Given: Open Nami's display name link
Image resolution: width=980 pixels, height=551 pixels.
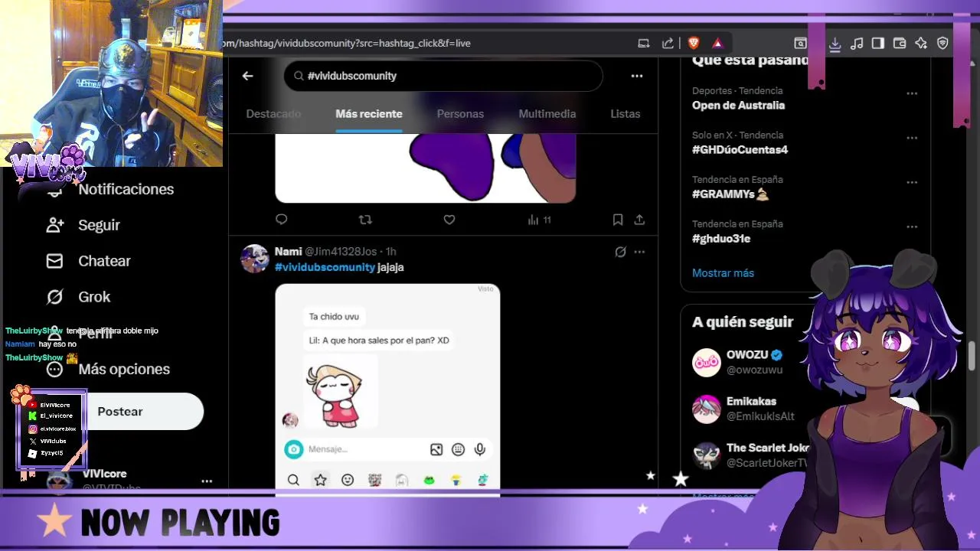Looking at the screenshot, I should pos(288,251).
